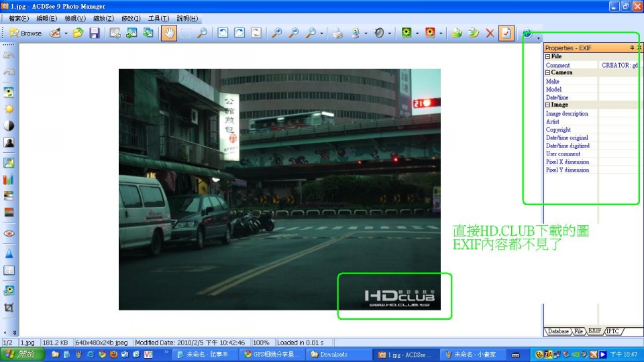The width and height of the screenshot is (644, 362).
Task: Open the 檢視(V) menu
Action: (x=74, y=19)
